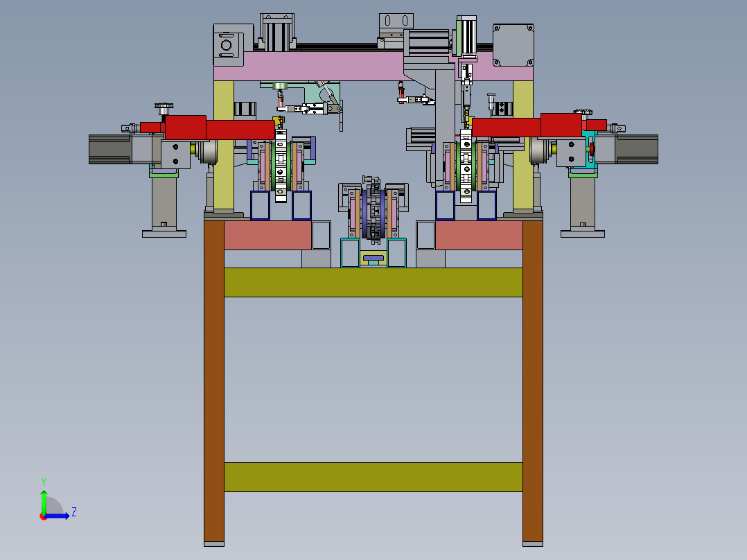
Task: Select the dark gray servo motor at far right
Action: [x=636, y=150]
